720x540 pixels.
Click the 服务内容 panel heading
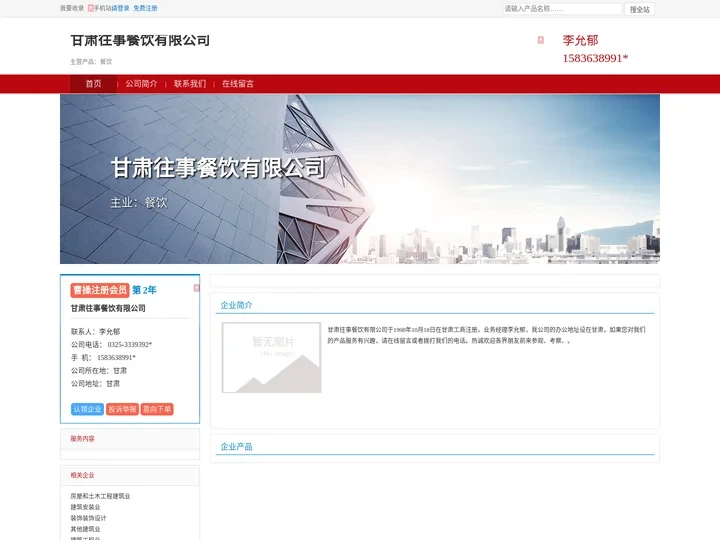[82, 439]
